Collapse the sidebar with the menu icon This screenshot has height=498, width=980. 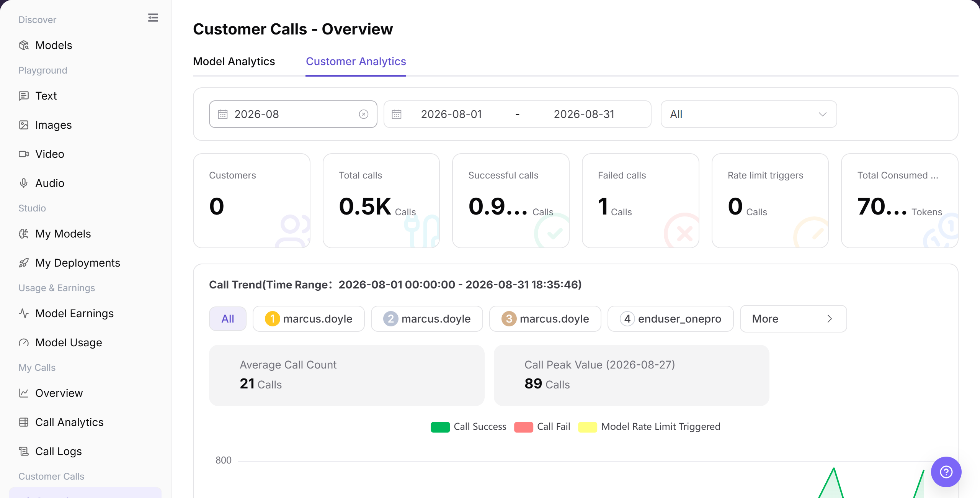(153, 18)
